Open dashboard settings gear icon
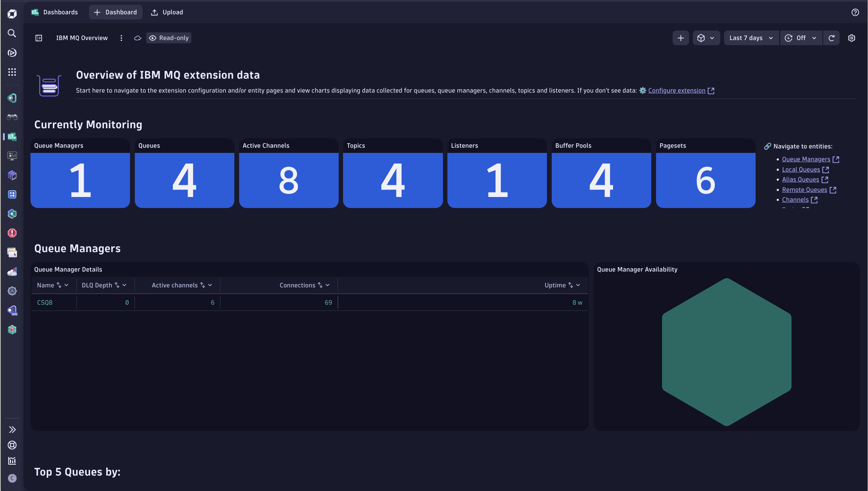The image size is (868, 491). (x=851, y=38)
